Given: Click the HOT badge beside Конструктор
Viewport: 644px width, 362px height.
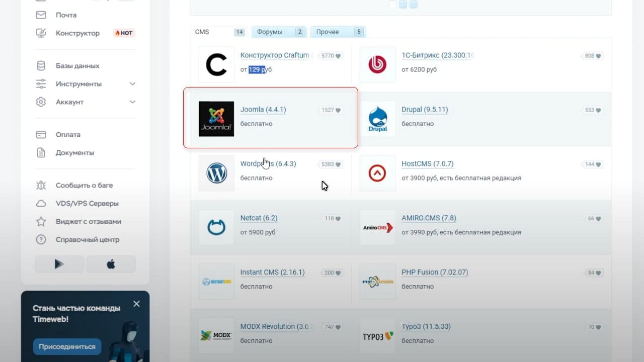Looking at the screenshot, I should 124,33.
